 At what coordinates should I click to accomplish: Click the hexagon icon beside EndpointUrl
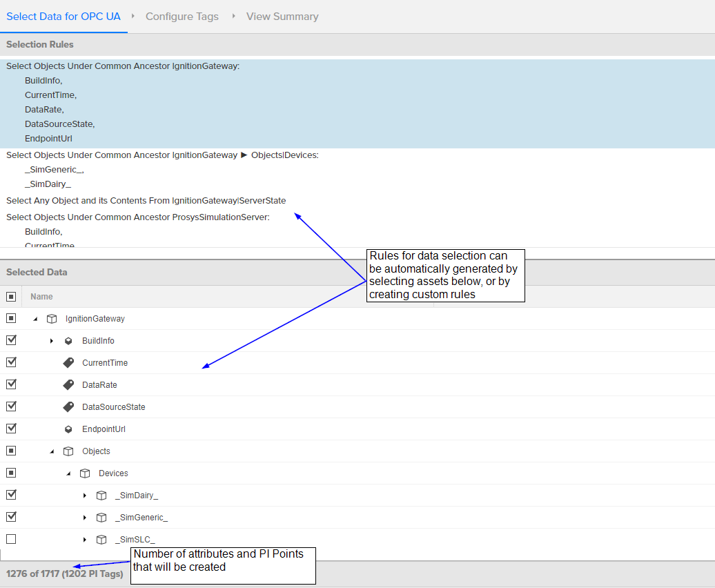[68, 429]
